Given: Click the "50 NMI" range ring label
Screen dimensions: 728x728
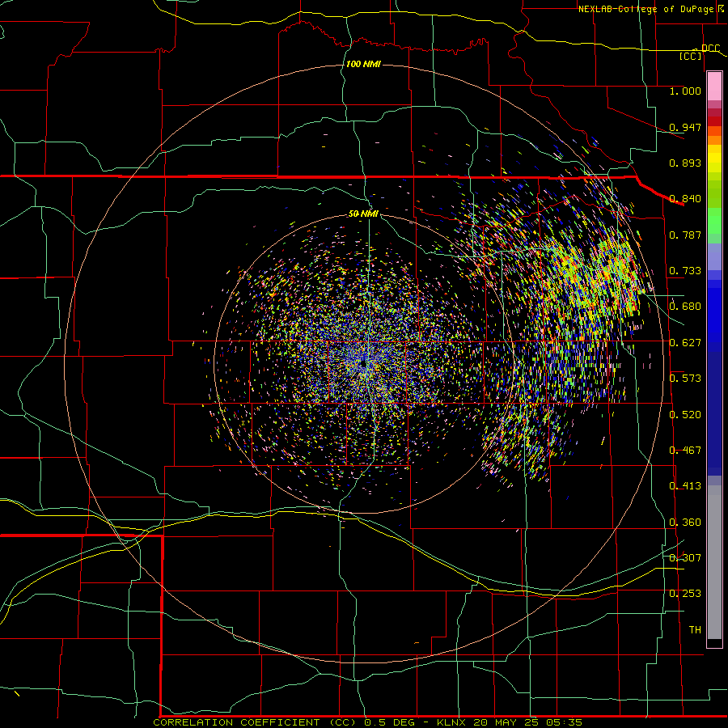Looking at the screenshot, I should pos(363,214).
